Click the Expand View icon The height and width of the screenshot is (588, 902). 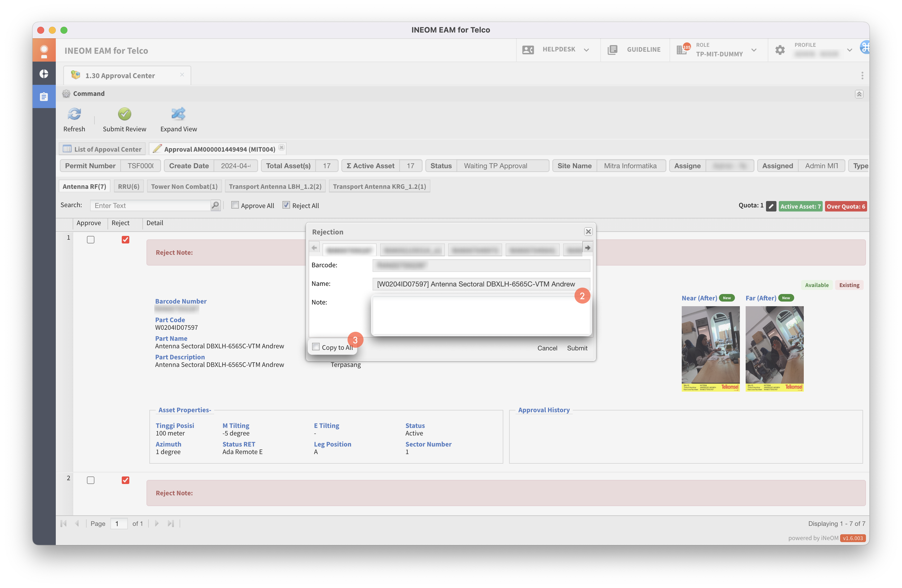pyautogui.click(x=178, y=114)
